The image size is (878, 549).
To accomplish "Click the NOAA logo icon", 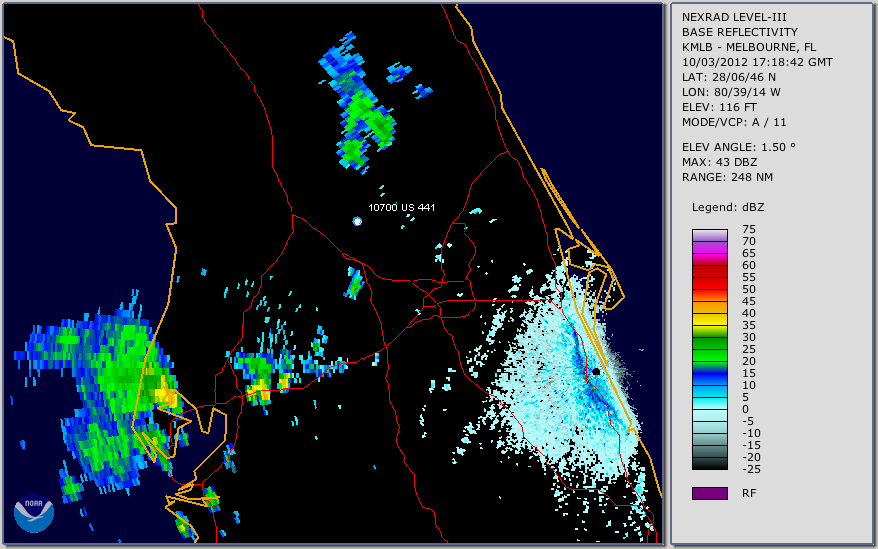I will 34,513.
